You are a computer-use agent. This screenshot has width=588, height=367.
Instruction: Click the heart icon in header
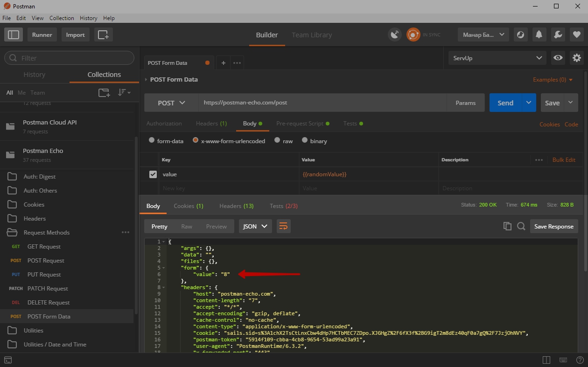click(577, 35)
